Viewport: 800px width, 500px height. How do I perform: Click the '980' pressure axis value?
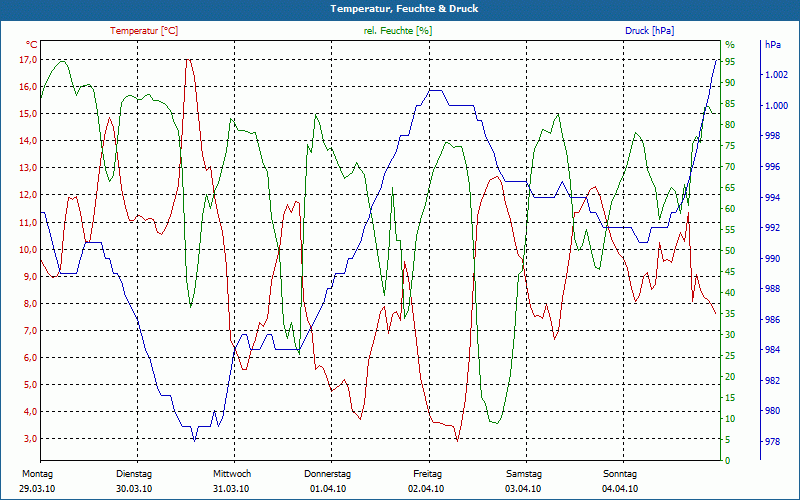(772, 411)
